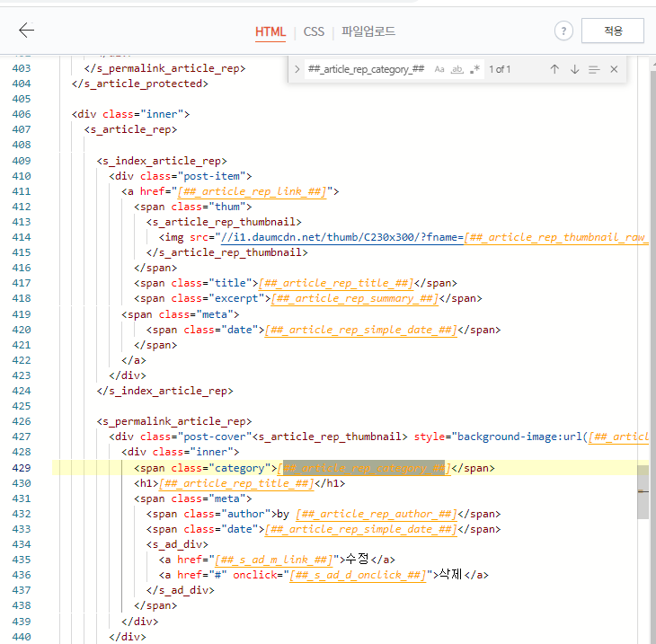Open the help question mark icon
Viewport: 656px width, 644px height.
pos(563,31)
